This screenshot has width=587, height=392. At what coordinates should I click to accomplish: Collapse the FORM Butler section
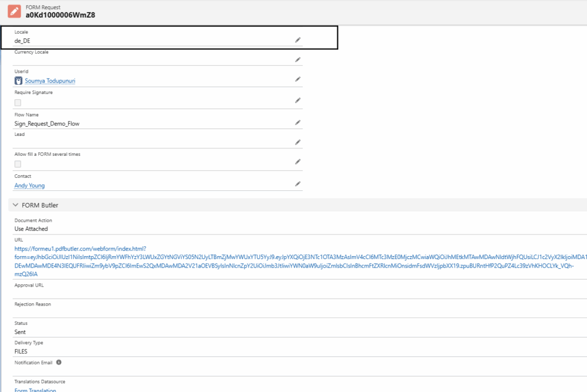[x=13, y=205]
